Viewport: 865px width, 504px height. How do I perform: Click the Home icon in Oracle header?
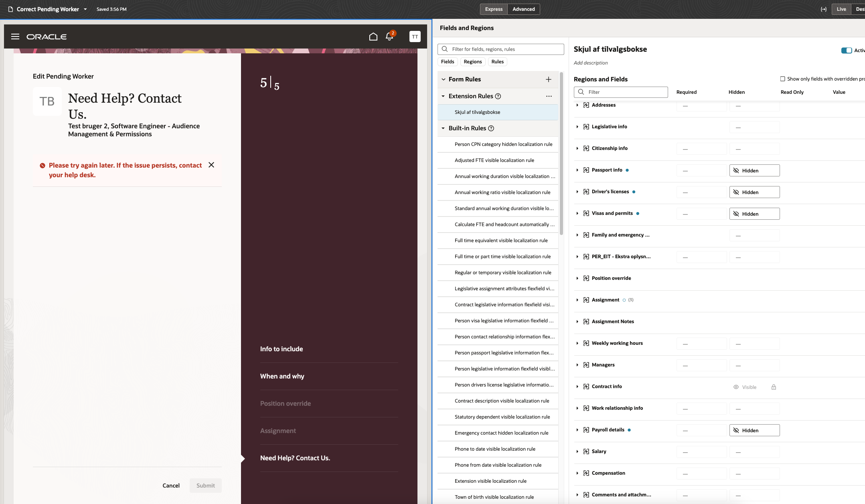[x=373, y=36]
